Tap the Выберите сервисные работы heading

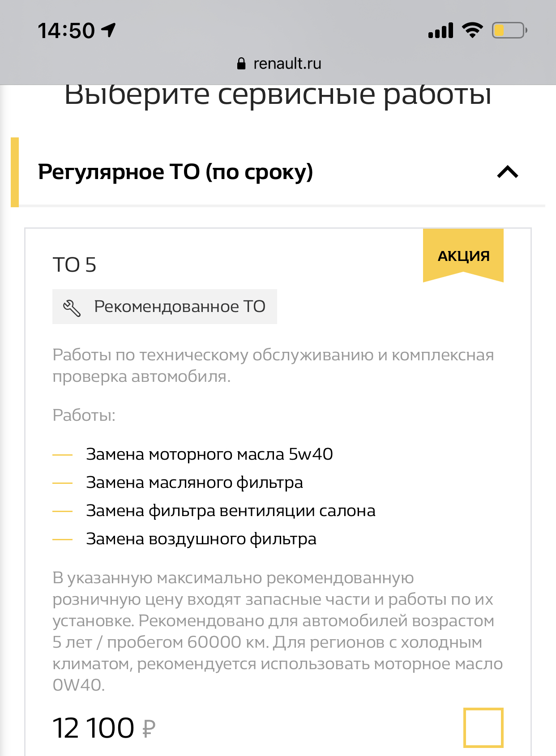pyautogui.click(x=278, y=95)
